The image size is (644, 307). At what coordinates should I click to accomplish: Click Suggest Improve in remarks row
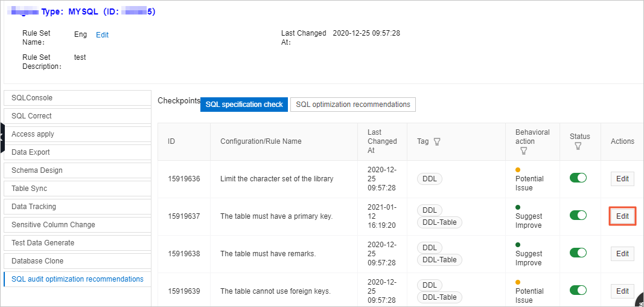pyautogui.click(x=529, y=258)
